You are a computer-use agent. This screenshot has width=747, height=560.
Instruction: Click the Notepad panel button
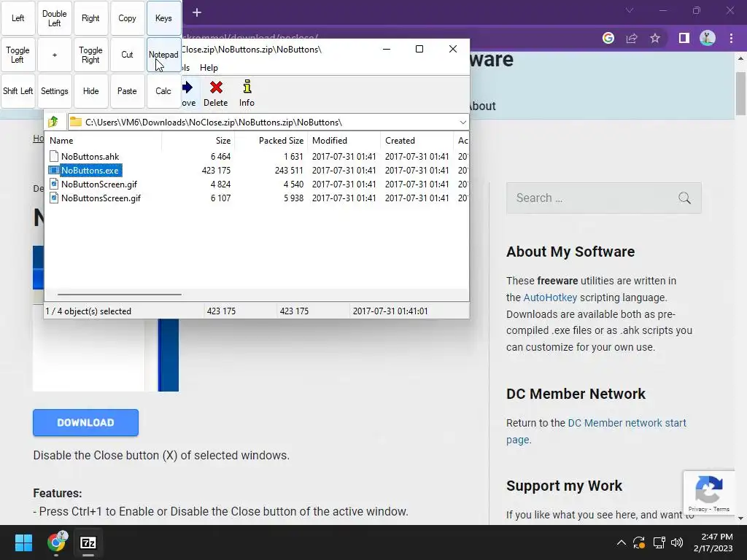pos(163,55)
